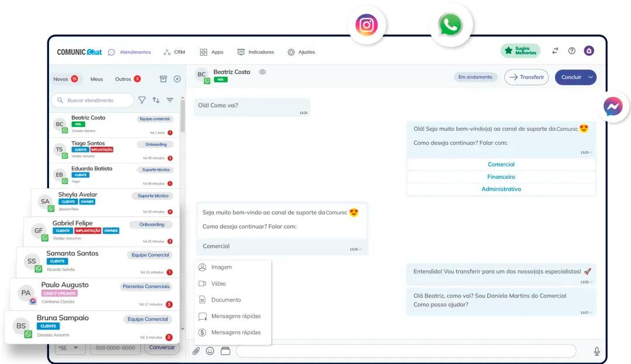Start a new atendimento with the plus icon
Viewport: 631px width, 364px height.
coord(176,78)
